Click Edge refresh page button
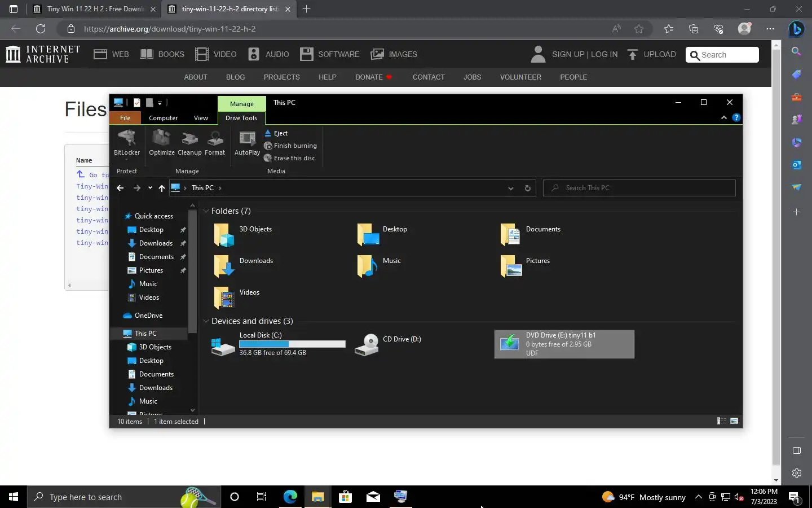Viewport: 812px width, 508px height. coord(41,29)
